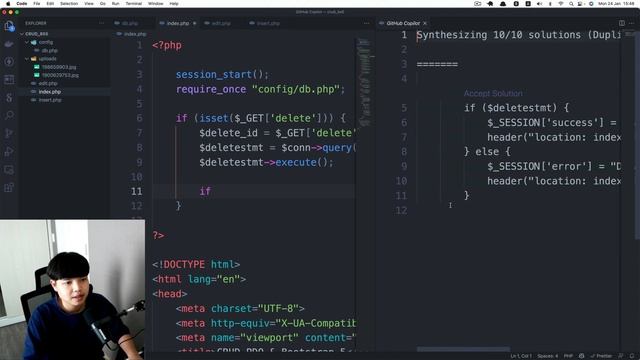The width and height of the screenshot is (640, 360).
Task: Open the Window menu
Action: click(x=156, y=4)
